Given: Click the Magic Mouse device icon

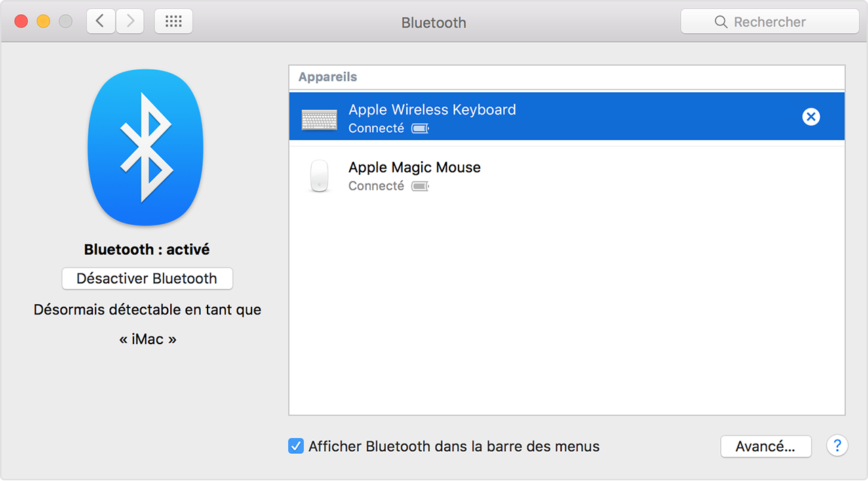Looking at the screenshot, I should coord(319,176).
